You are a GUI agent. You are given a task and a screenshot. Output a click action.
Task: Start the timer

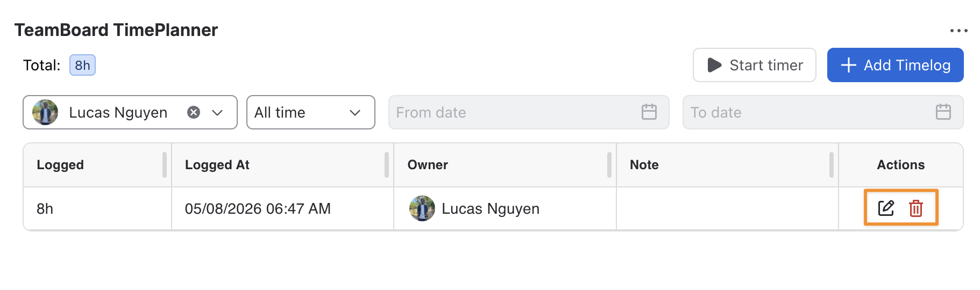click(755, 65)
